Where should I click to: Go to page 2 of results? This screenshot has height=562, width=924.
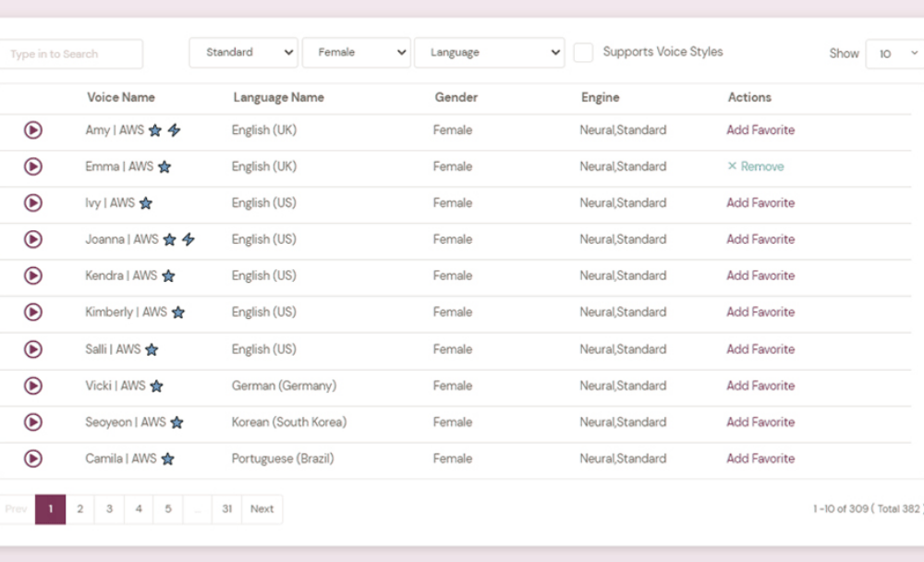coord(80,509)
